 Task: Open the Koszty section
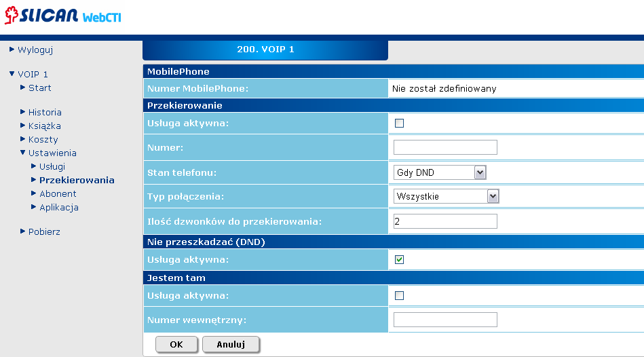(43, 139)
